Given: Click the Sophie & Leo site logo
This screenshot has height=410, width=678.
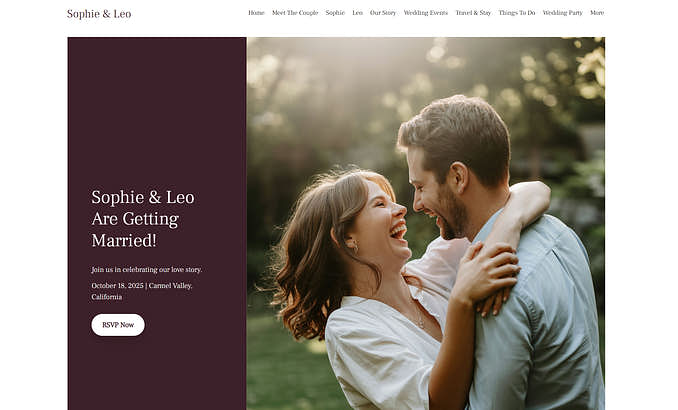Looking at the screenshot, I should pos(99,14).
